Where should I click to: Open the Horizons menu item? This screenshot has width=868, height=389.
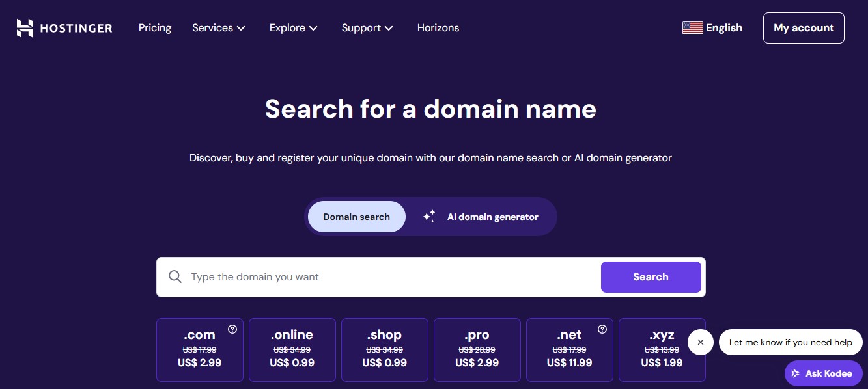pos(438,28)
